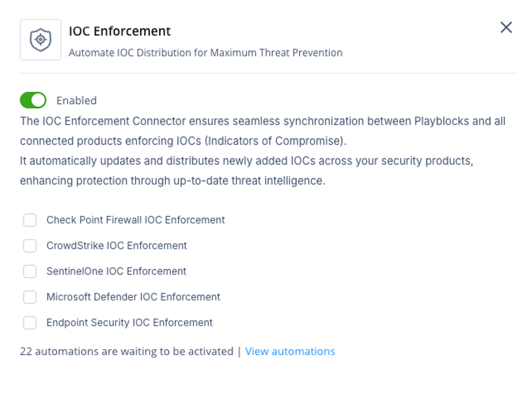The image size is (532, 408).
Task: Click the 'Check Point Firewall IOC Enforcement' label text
Action: [x=135, y=220]
